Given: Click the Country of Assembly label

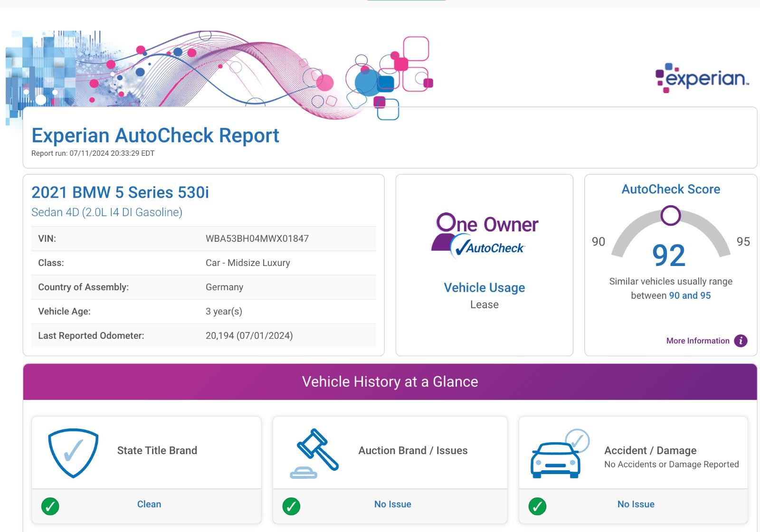Looking at the screenshot, I should coord(84,287).
